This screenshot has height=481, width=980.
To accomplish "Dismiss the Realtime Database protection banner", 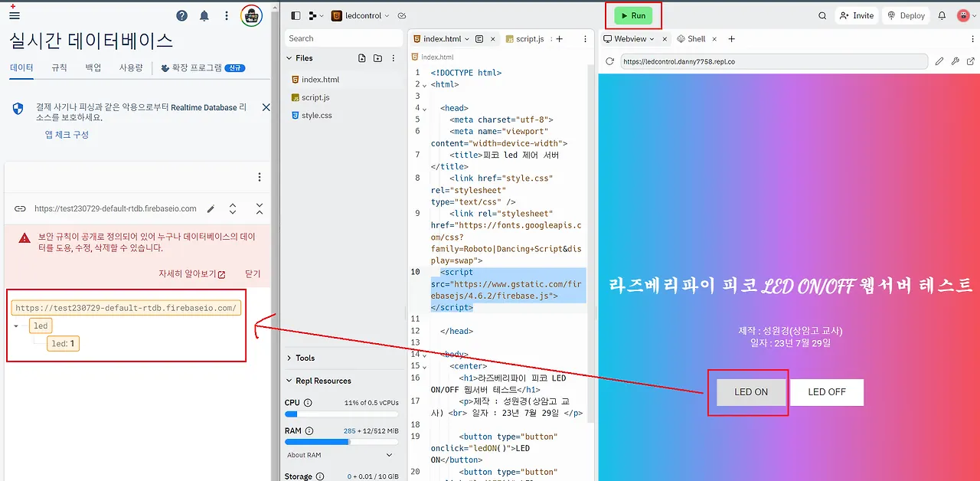I will [x=266, y=107].
